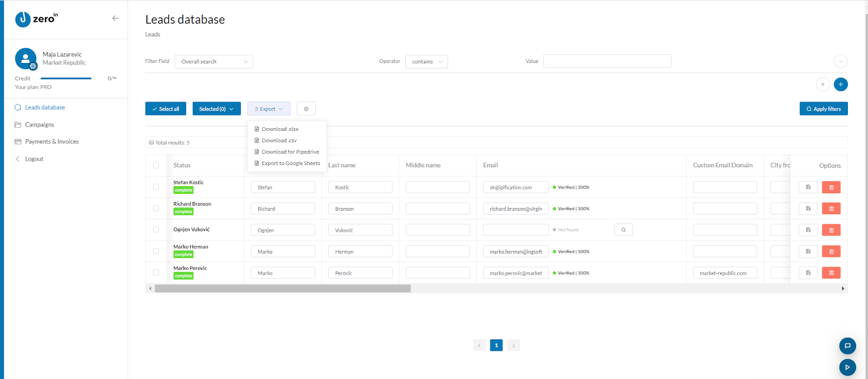The image size is (868, 379).
Task: Click the horizontal table scrollbar thumb
Action: (x=283, y=289)
